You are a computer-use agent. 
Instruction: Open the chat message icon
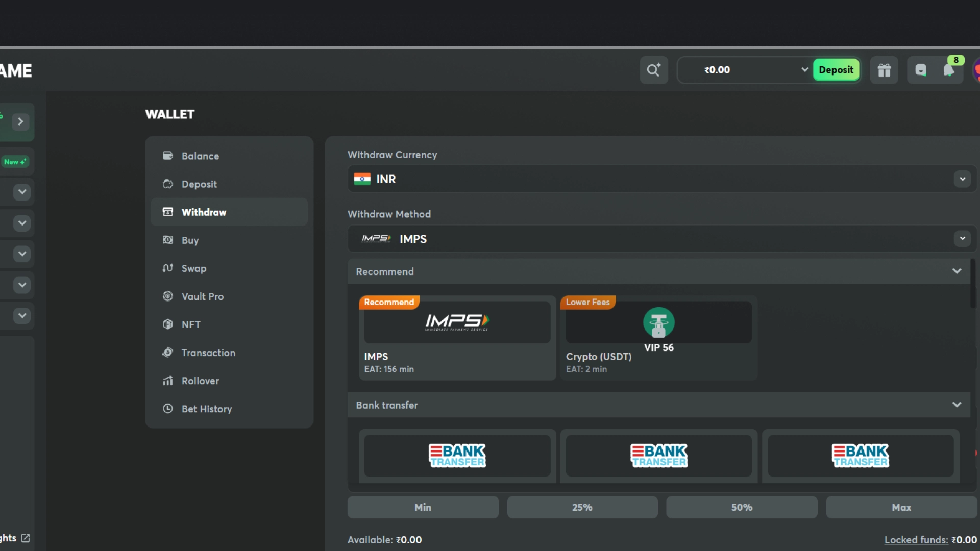coord(921,70)
